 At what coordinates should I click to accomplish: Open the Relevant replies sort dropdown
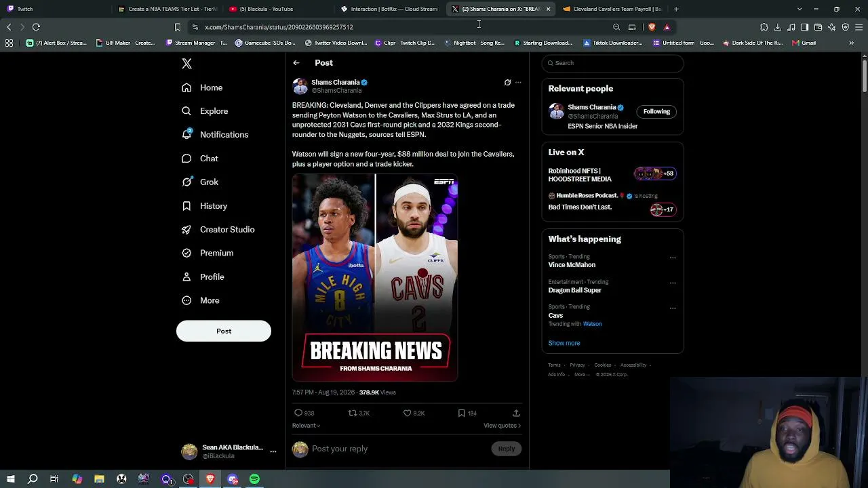click(306, 426)
